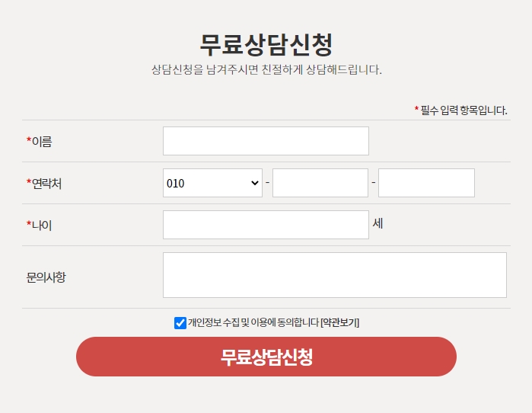
Task: Focus the last phone number field
Action: pos(426,183)
